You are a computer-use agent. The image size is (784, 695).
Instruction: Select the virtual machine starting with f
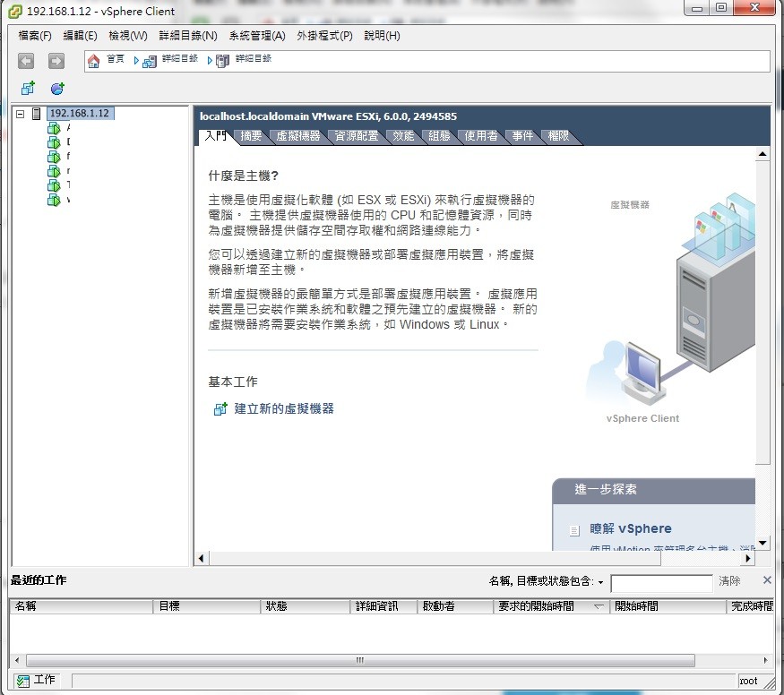point(54,157)
